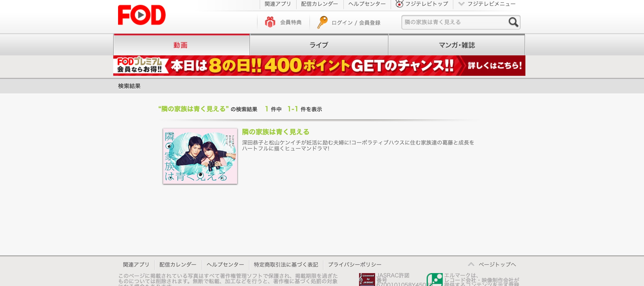Screen dimensions: 644x286
Task: Click the Fuji TV top mascot icon
Action: (x=399, y=4)
